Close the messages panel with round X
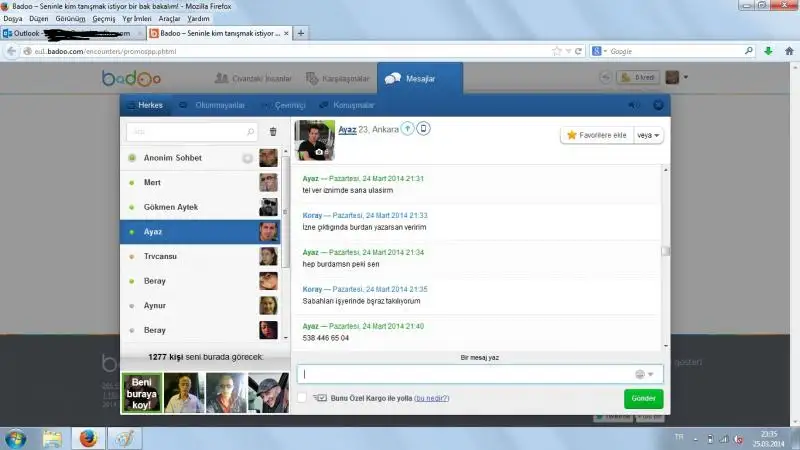The width and height of the screenshot is (800, 450). click(x=658, y=105)
